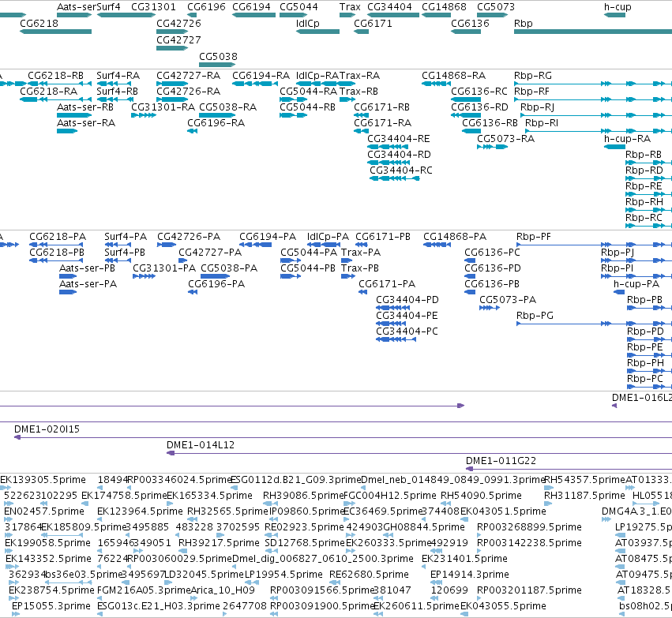This screenshot has height=618, width=672.
Task: Select the CG6194 gene bar
Action: click(253, 15)
